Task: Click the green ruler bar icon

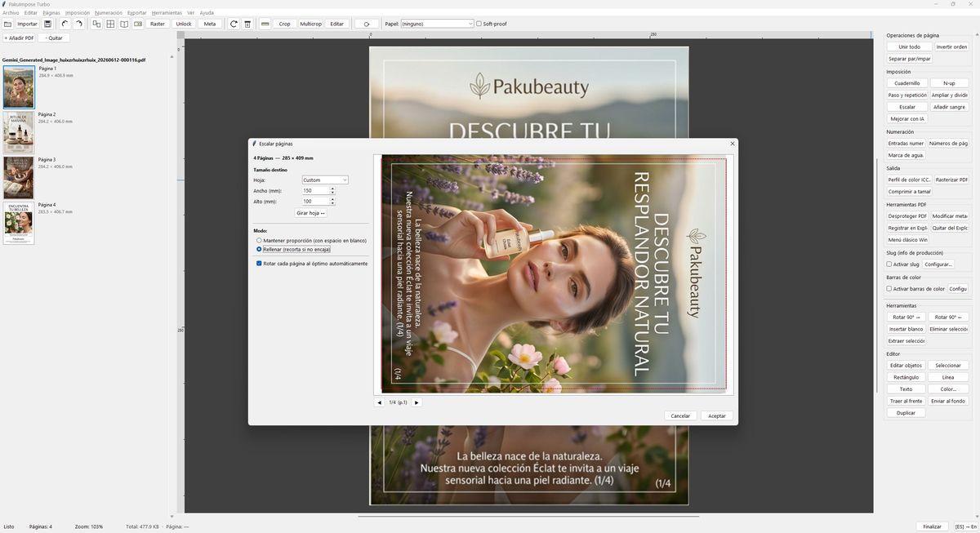Action: coord(265,24)
